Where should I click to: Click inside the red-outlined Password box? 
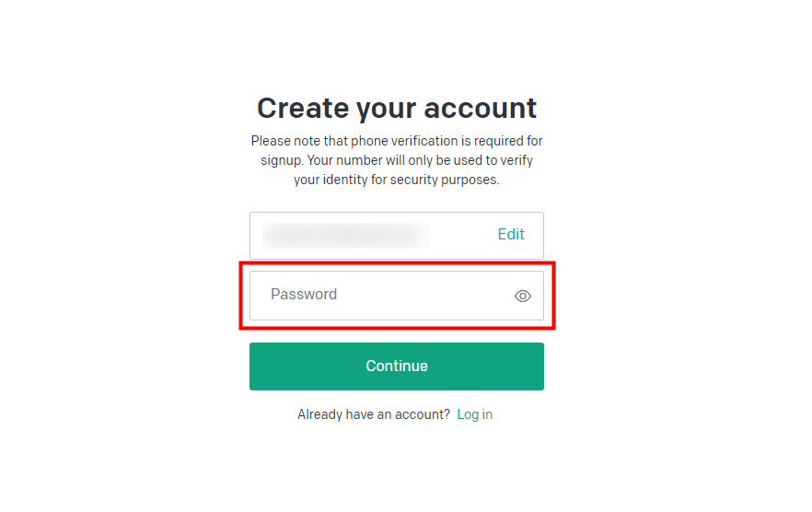pos(397,296)
